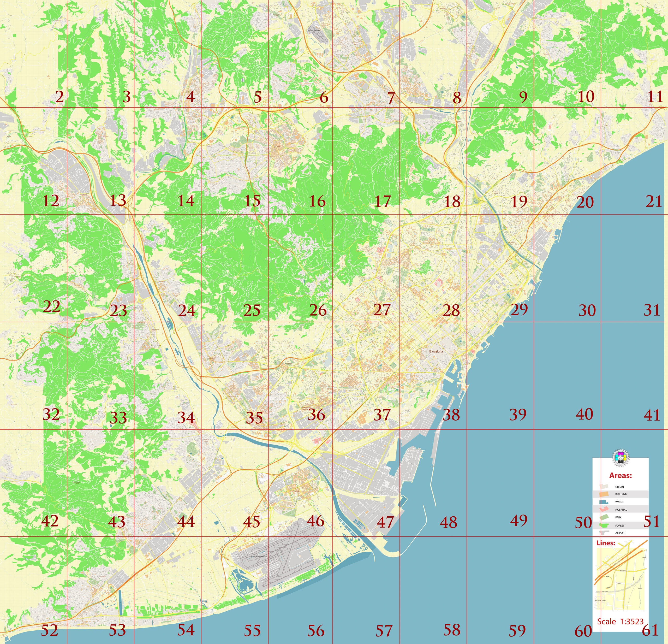Click grid number 39 over the sea
This screenshot has height=644, width=668.
(518, 414)
